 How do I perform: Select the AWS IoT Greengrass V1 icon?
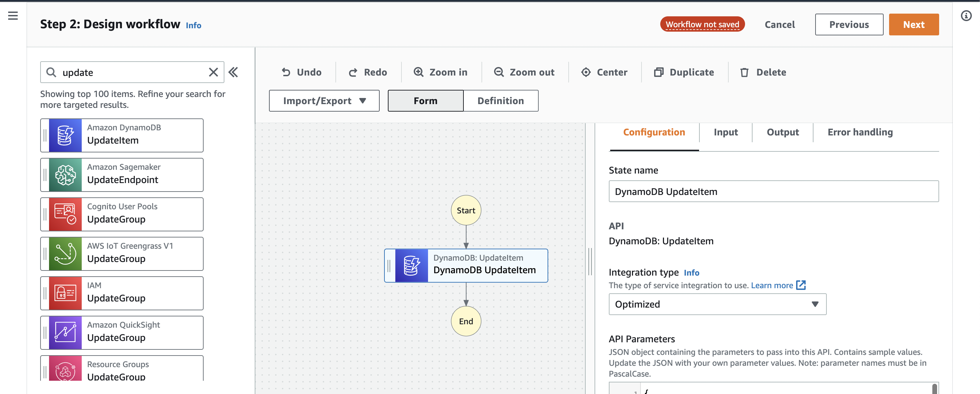pyautogui.click(x=65, y=254)
